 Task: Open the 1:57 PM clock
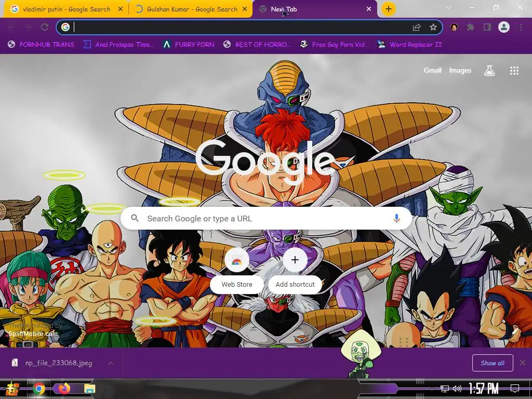[484, 389]
